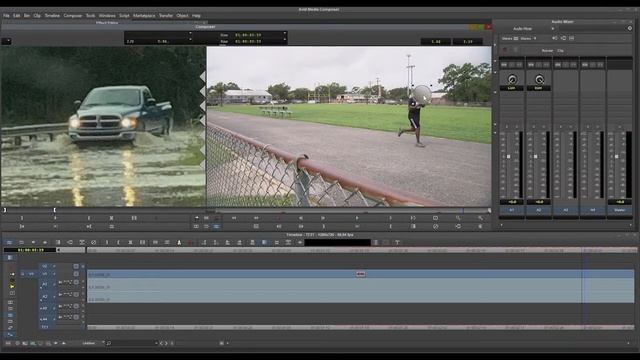Click the Fast Forward button under record monitor
Image resolution: width=640 pixels, height=360 pixels.
pos(256,218)
